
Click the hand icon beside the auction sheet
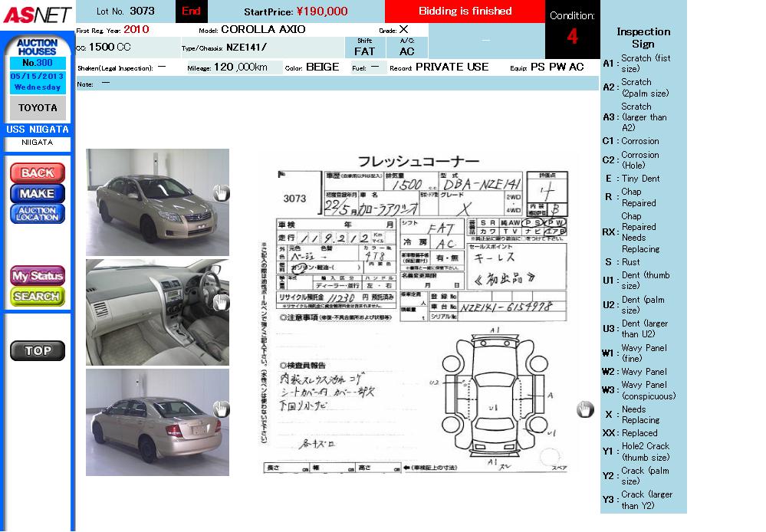(585, 409)
